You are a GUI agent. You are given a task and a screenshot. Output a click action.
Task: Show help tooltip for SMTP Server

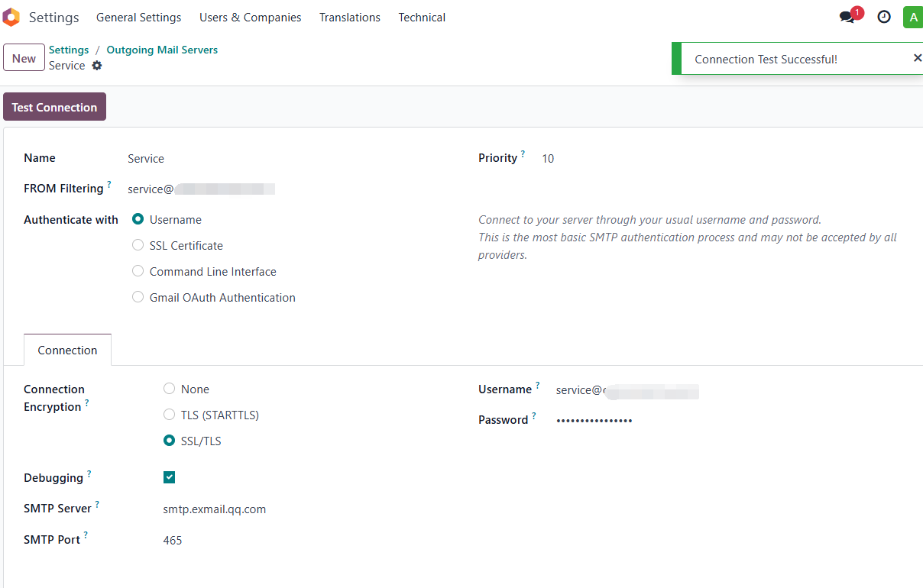[98, 504]
